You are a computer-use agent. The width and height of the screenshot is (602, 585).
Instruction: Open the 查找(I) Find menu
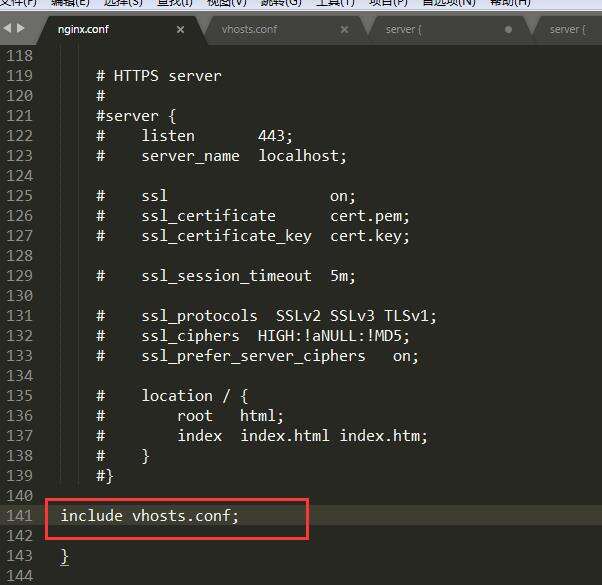point(175,3)
